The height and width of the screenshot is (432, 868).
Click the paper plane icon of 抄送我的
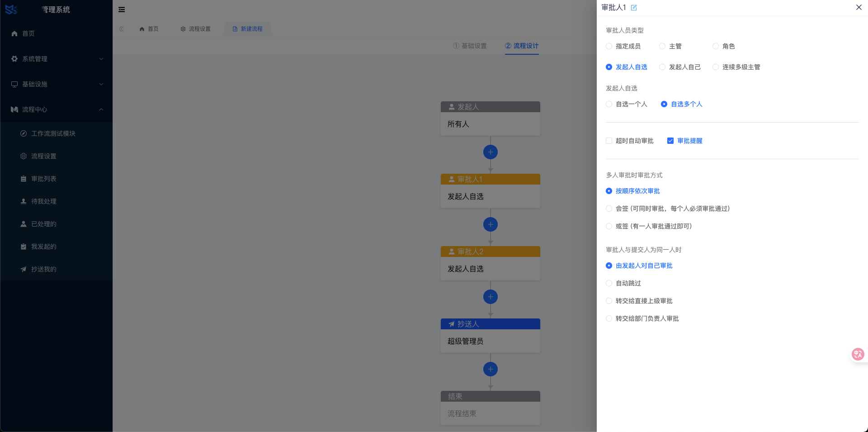[24, 269]
